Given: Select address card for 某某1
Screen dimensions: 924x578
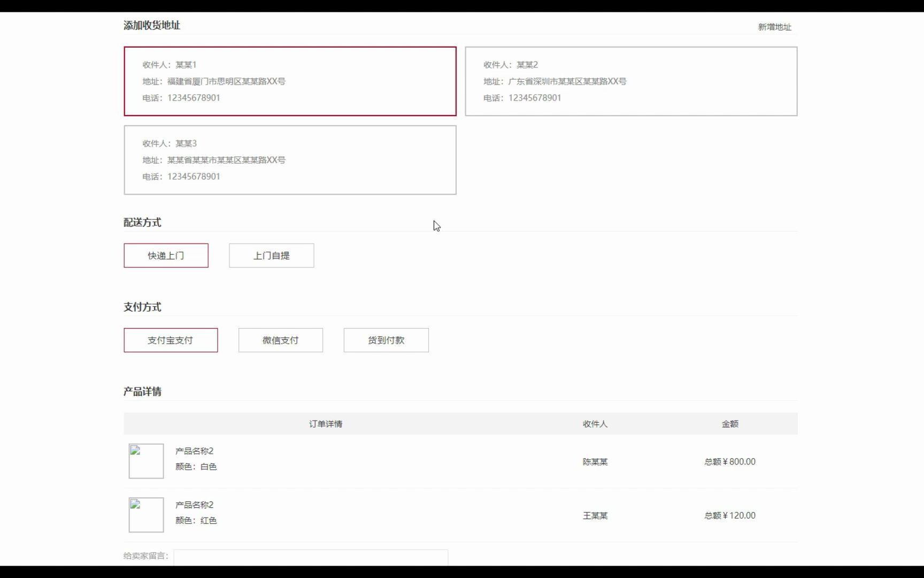Looking at the screenshot, I should (290, 81).
